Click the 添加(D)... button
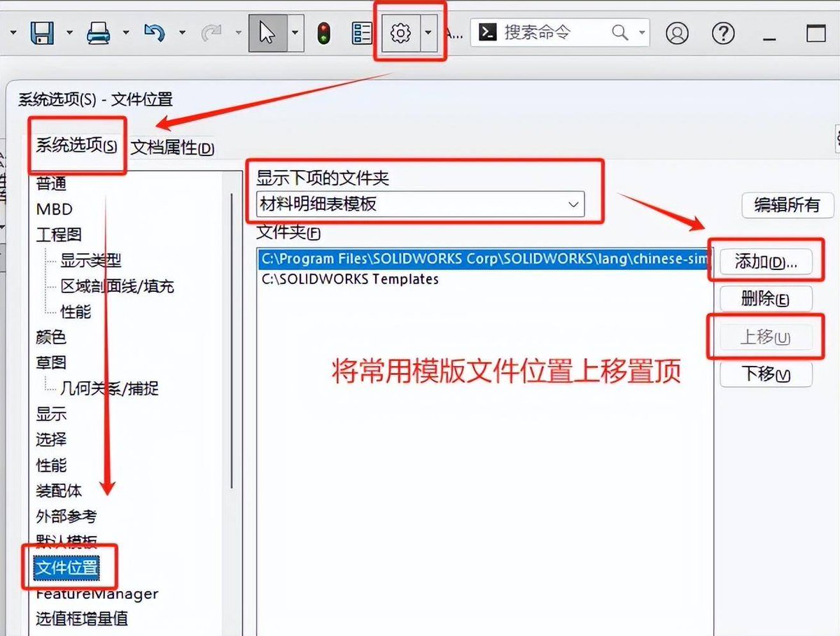Screen dimensions: 840x636 pos(766,262)
